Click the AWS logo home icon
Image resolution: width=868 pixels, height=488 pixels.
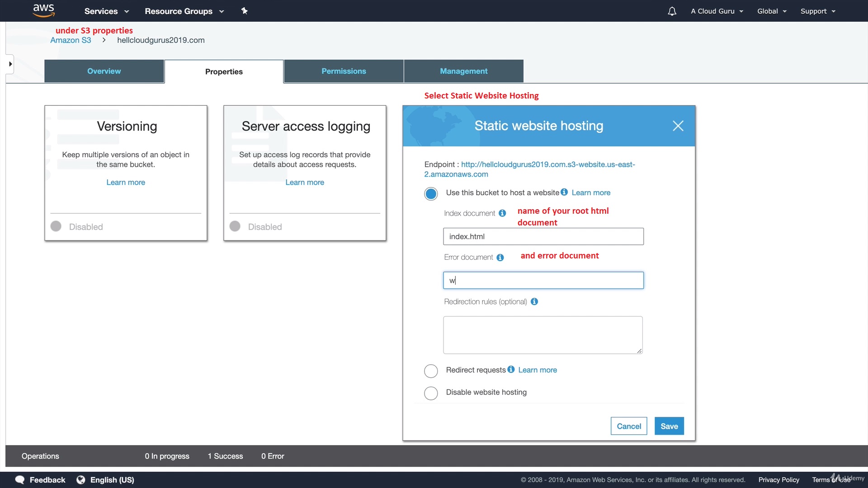pyautogui.click(x=43, y=10)
